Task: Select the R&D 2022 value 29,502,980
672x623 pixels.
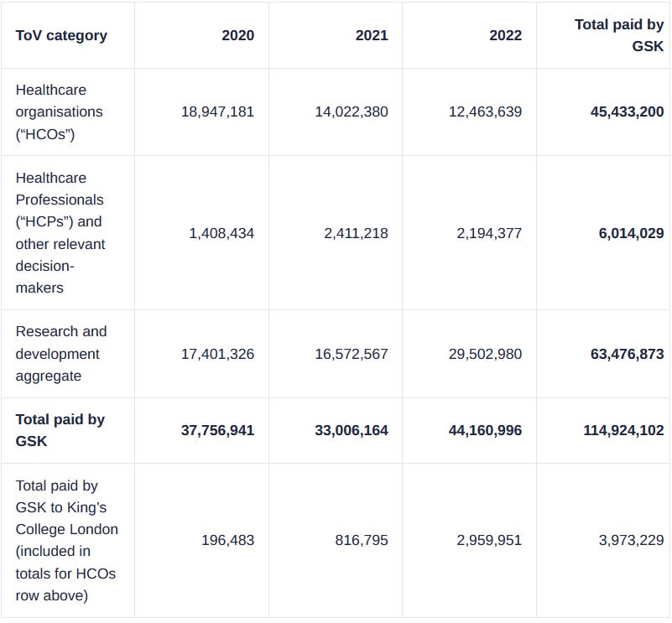Action: (485, 354)
